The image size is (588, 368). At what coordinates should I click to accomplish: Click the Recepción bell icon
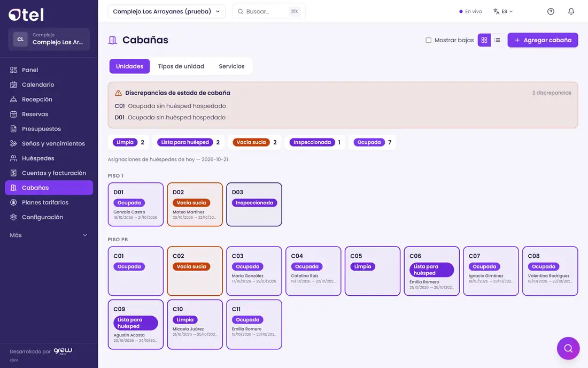[x=13, y=99]
